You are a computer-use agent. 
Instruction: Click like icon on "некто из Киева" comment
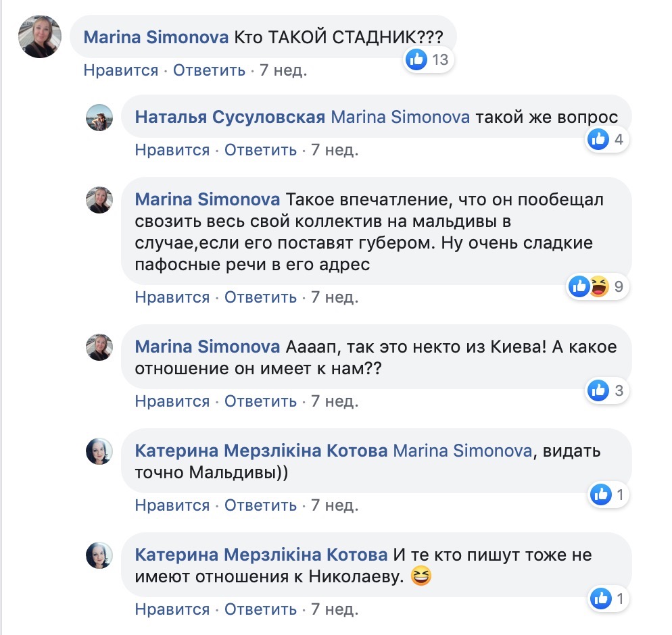click(598, 390)
